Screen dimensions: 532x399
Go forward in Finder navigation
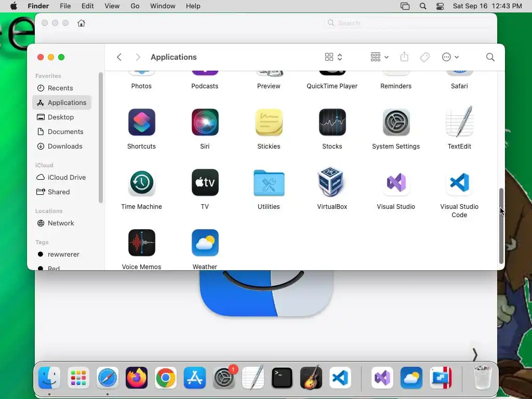tap(138, 57)
